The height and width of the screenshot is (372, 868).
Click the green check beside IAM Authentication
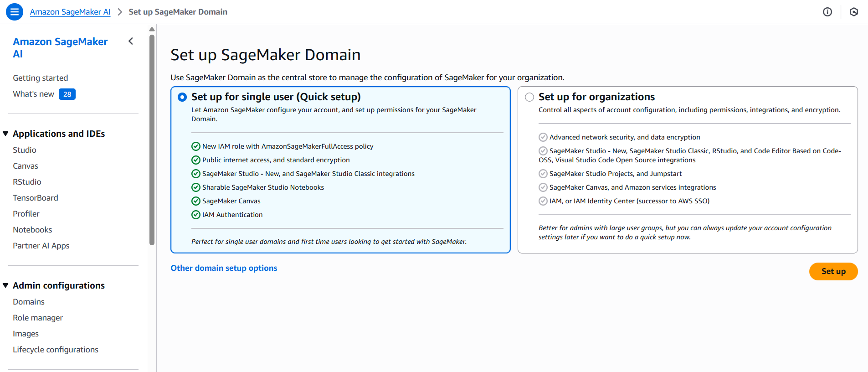[x=196, y=215]
